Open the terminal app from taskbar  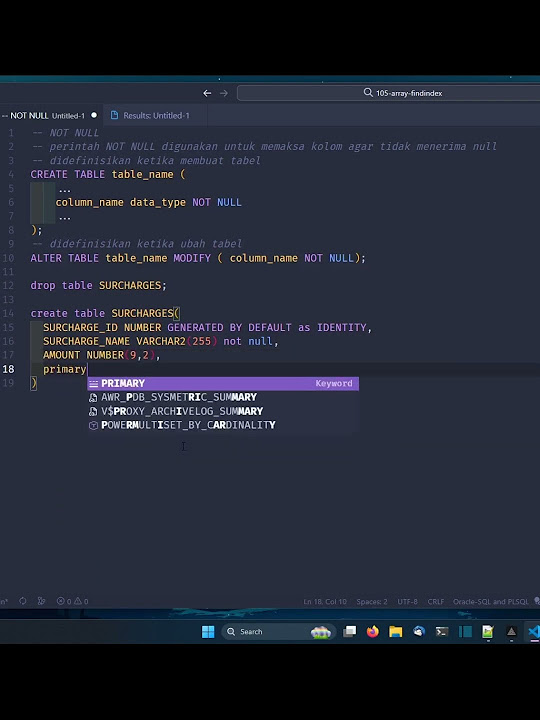[x=442, y=632]
